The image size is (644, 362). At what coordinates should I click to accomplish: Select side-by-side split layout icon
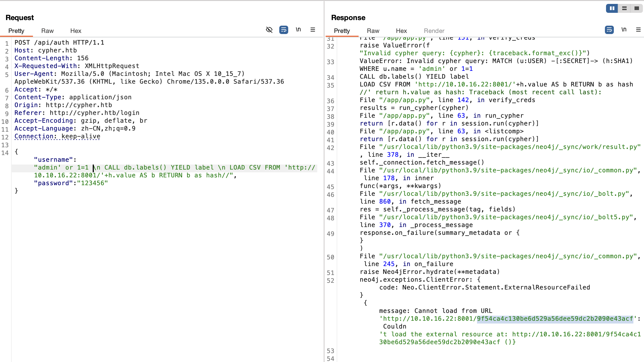tap(612, 8)
